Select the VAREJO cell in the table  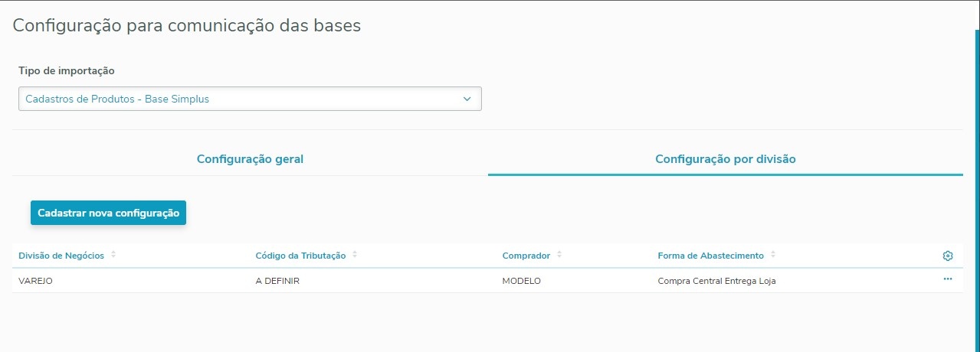pyautogui.click(x=35, y=281)
